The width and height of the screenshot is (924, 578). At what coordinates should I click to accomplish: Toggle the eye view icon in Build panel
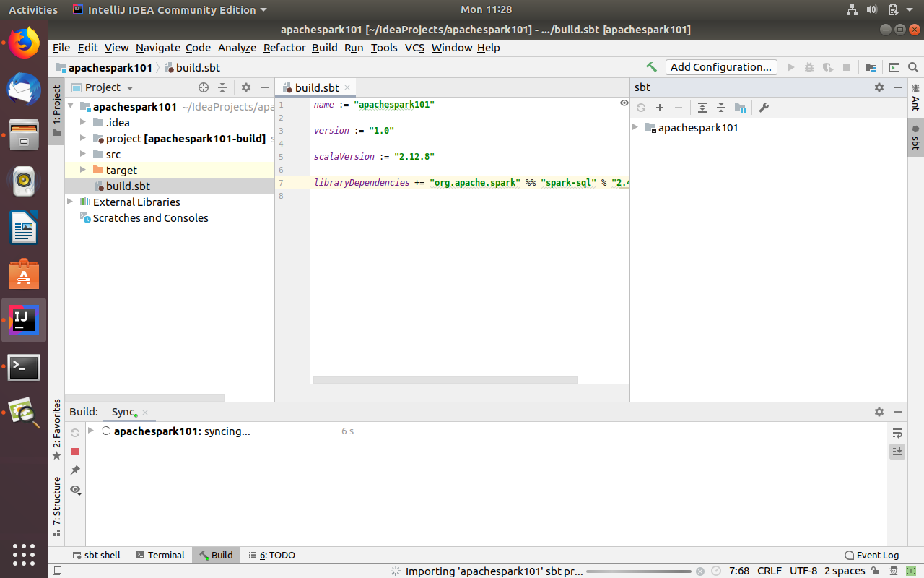point(75,489)
